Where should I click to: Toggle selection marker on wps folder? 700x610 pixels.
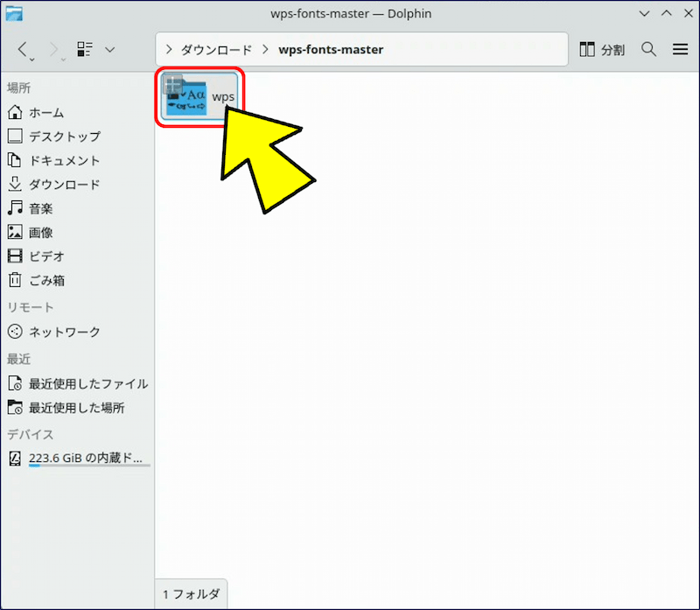tap(172, 85)
